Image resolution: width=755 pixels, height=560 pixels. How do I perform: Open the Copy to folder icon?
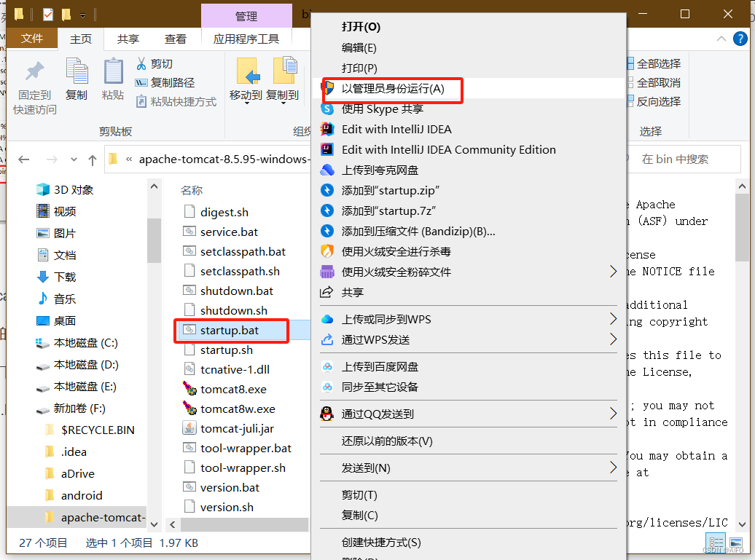(x=285, y=71)
